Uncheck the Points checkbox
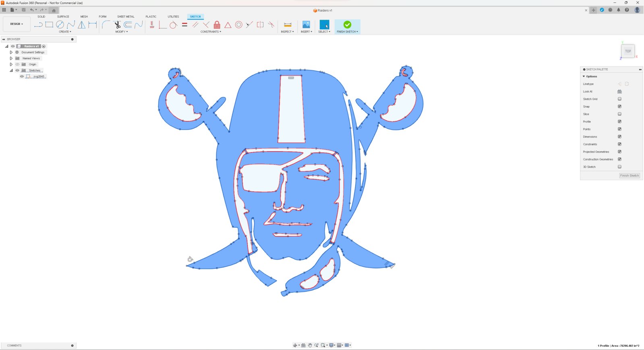644x350 pixels. click(619, 129)
